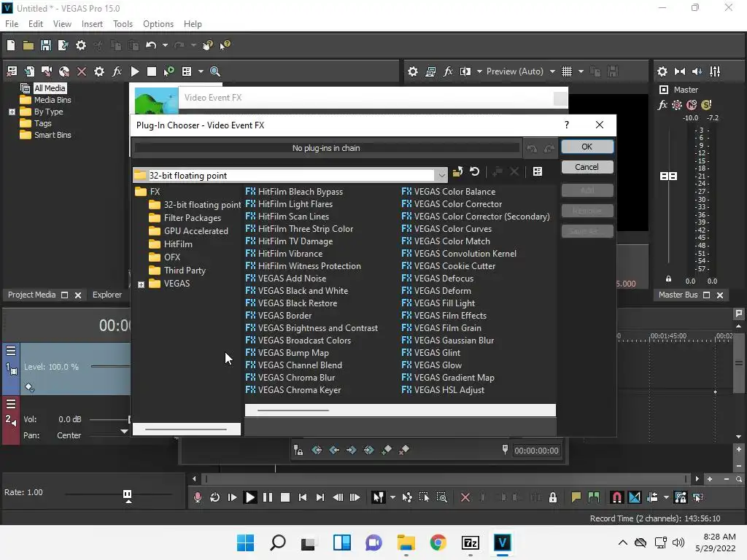Open Preview (Auto) quality dropdown
This screenshot has width=747, height=560.
[x=552, y=71]
